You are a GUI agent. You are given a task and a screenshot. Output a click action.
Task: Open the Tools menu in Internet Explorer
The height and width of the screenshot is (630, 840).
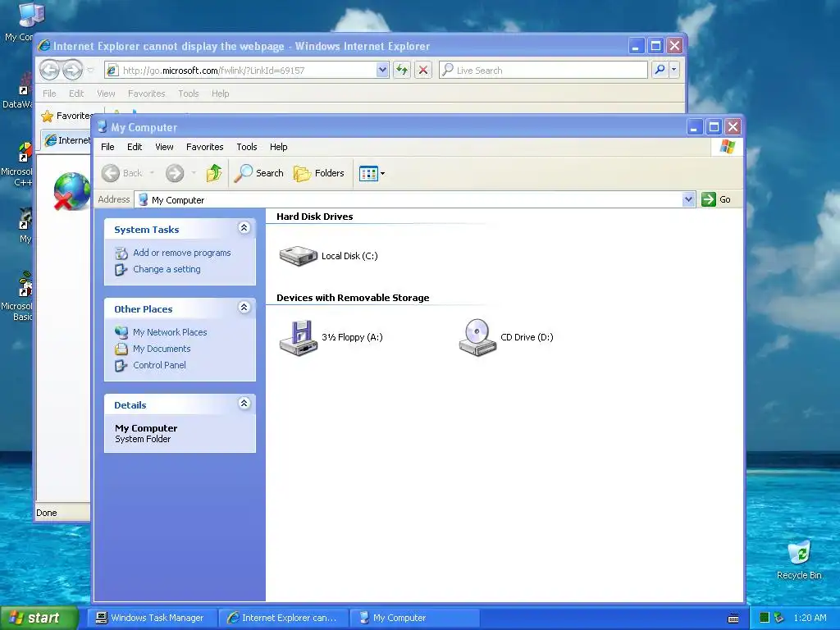[x=189, y=94]
